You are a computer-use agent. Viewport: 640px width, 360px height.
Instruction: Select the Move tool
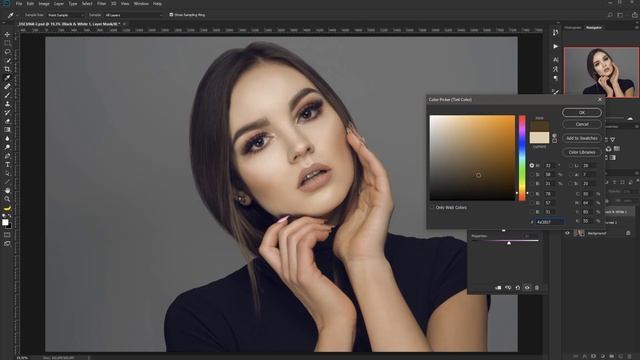(7, 35)
